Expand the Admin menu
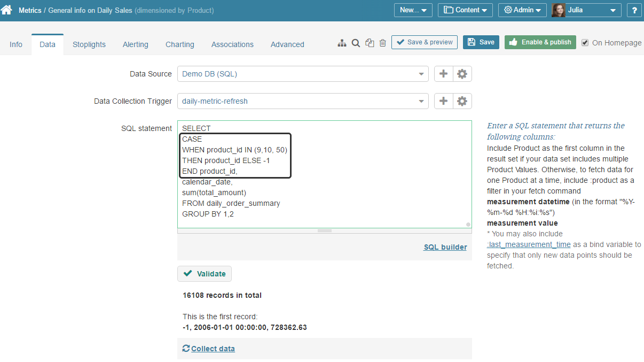 click(522, 10)
